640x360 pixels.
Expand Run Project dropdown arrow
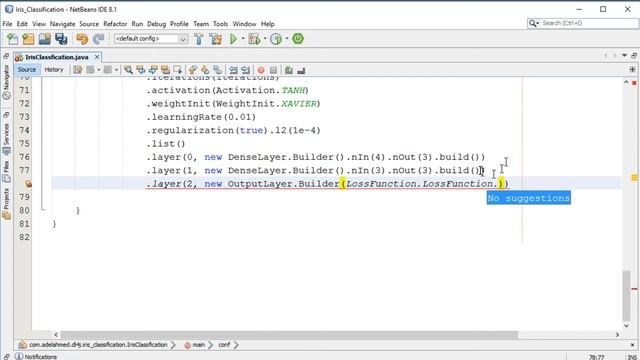pos(243,39)
